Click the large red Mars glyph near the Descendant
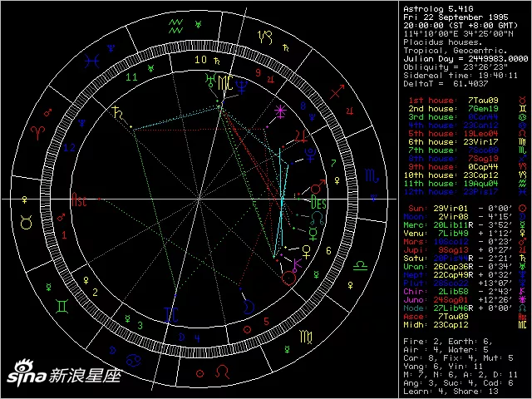The width and height of the screenshot is (532, 399). pos(318,186)
